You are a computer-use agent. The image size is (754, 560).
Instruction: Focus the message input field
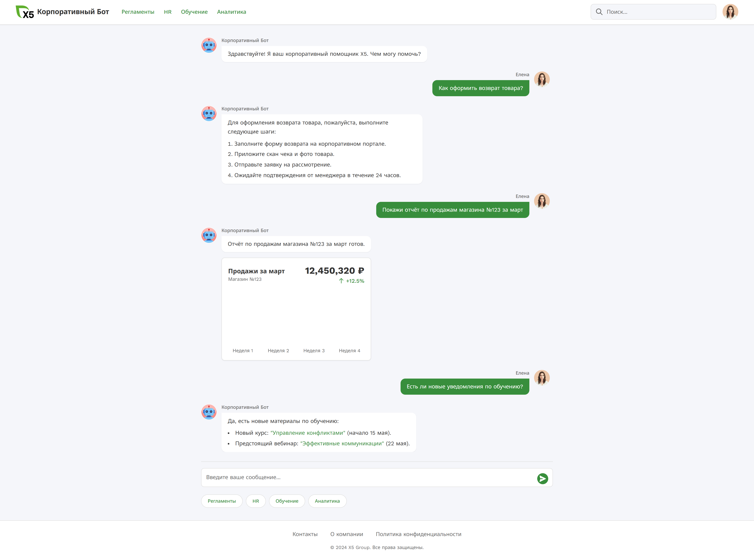point(368,477)
